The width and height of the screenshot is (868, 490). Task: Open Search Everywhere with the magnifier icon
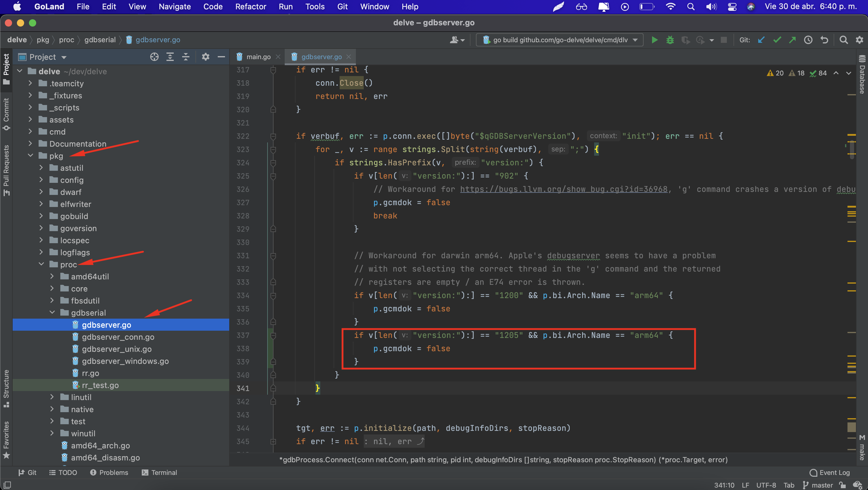[x=843, y=40]
